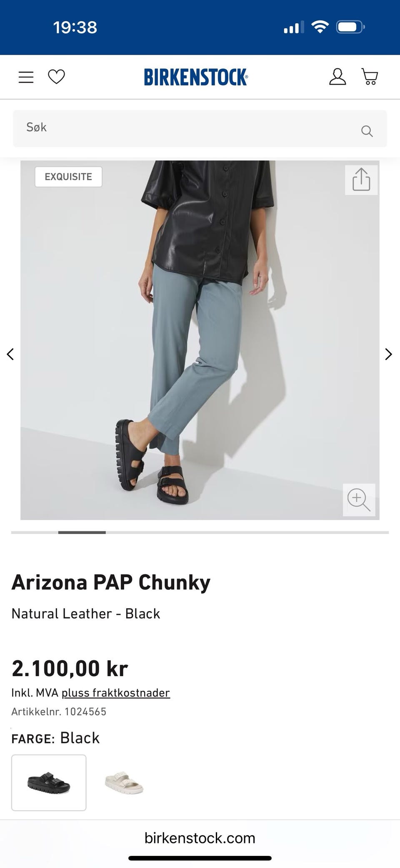The image size is (400, 868).
Task: Open the hamburger navigation menu
Action: [x=26, y=77]
